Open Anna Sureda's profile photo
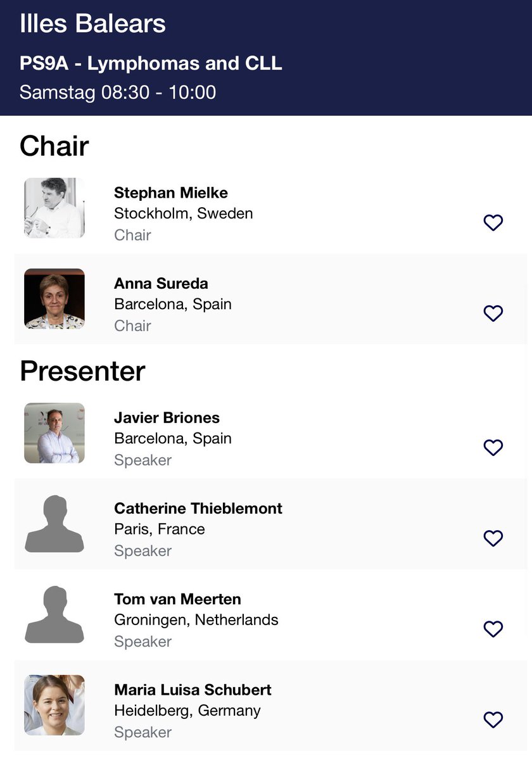The image size is (532, 760). pos(54,299)
